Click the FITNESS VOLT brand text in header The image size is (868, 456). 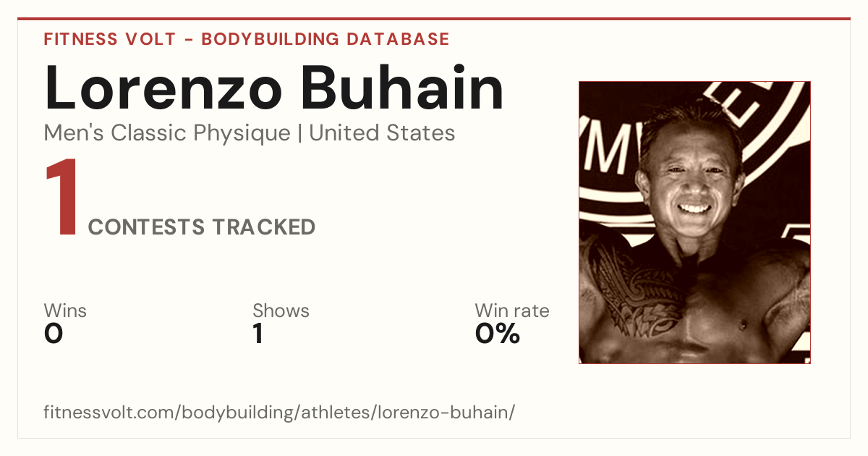(109, 39)
